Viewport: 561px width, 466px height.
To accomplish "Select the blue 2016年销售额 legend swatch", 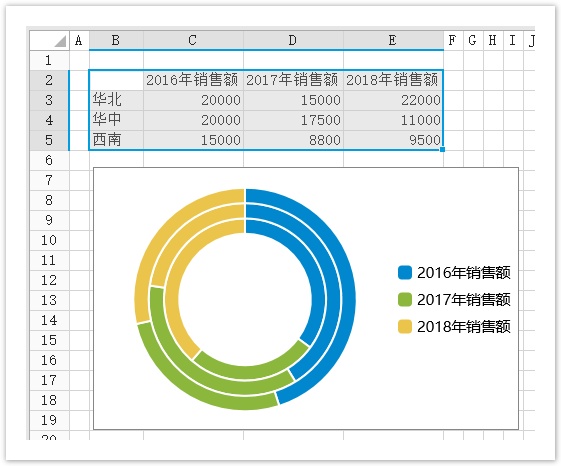I will coord(405,272).
